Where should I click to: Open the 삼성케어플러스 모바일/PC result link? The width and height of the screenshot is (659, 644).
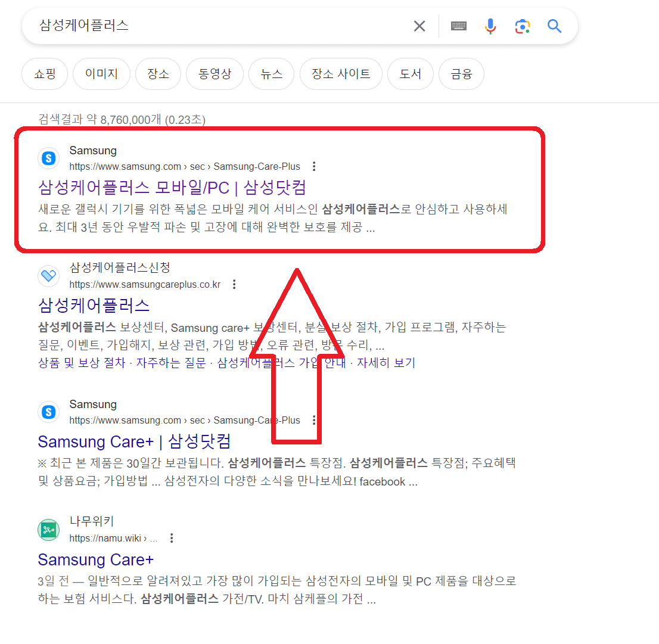173,188
